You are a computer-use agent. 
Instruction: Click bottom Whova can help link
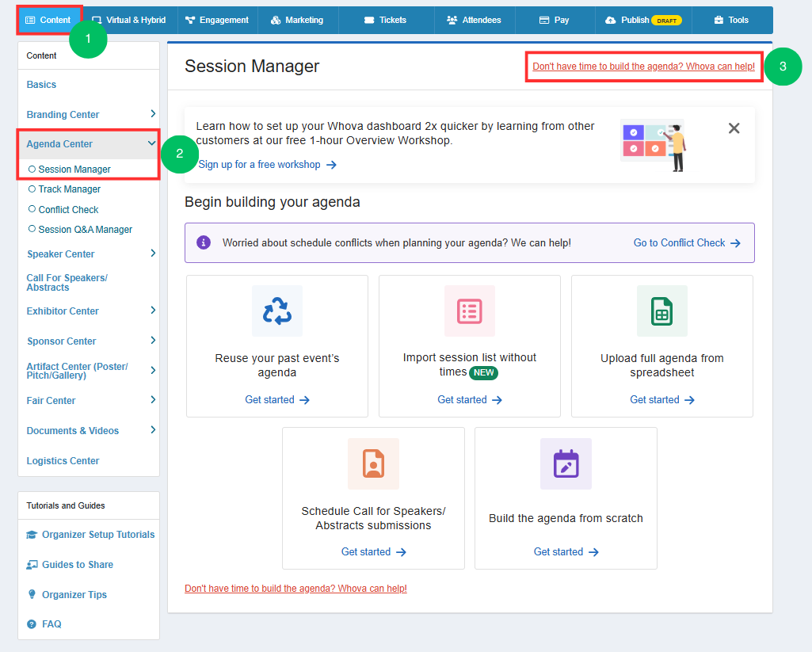point(295,589)
